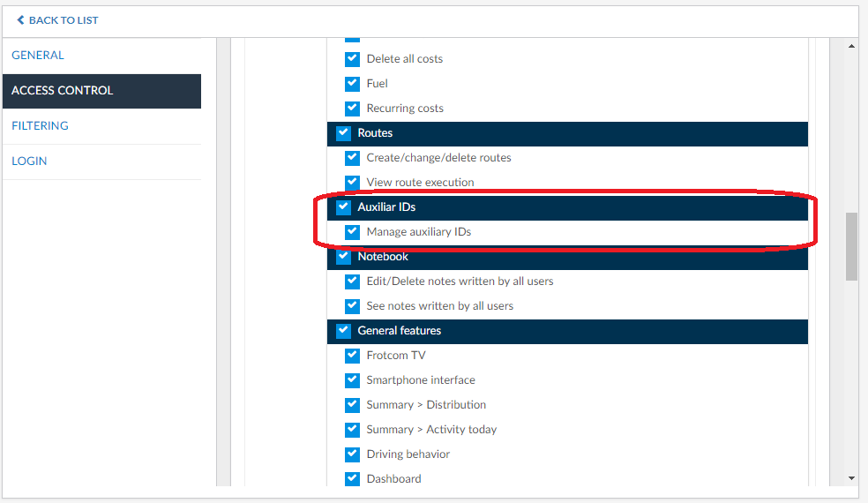Toggle the Auxiliar IDs group checkbox
The image size is (868, 503).
(343, 207)
